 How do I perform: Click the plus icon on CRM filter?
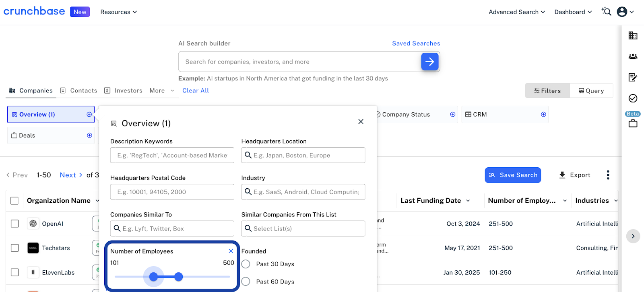click(543, 115)
